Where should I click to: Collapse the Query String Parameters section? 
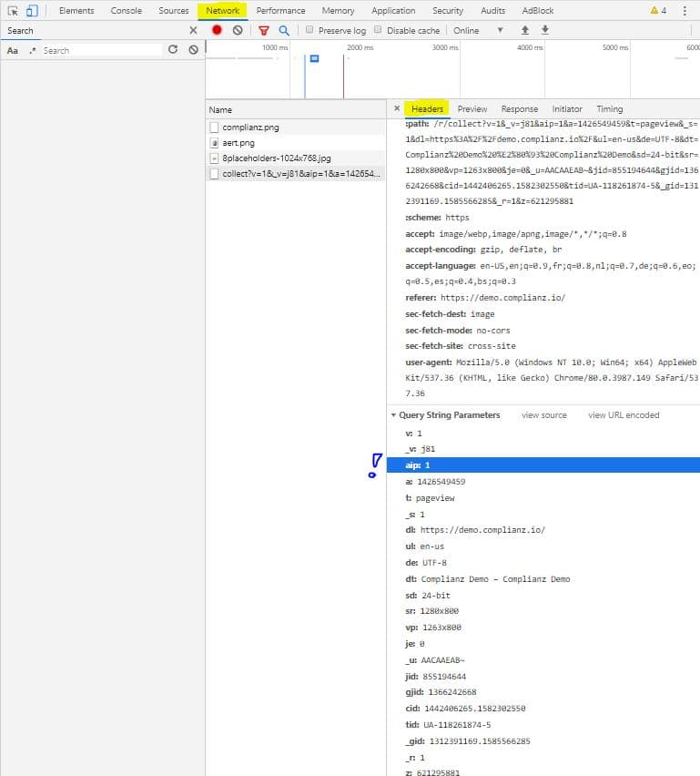point(393,415)
